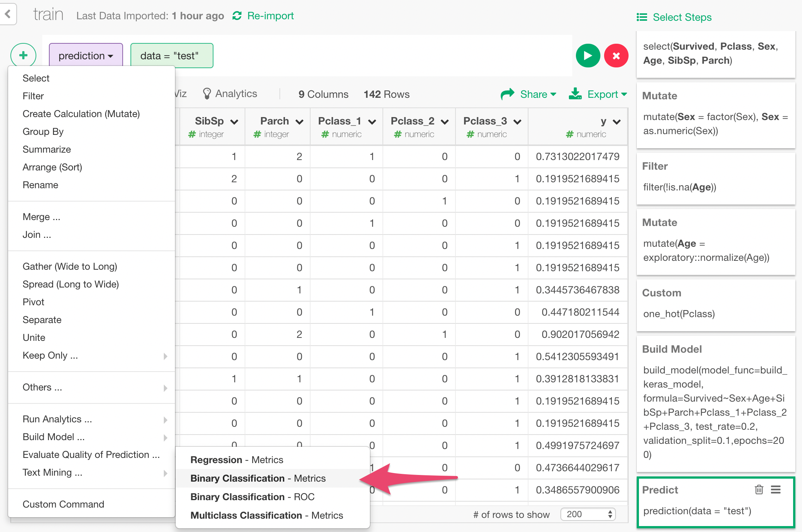The image size is (802, 532).
Task: Cancel execution using the red X icon
Action: [616, 56]
